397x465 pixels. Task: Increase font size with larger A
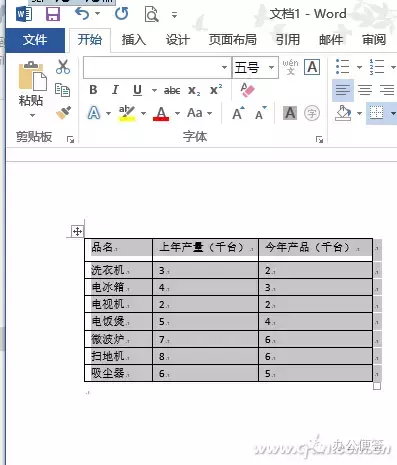238,113
